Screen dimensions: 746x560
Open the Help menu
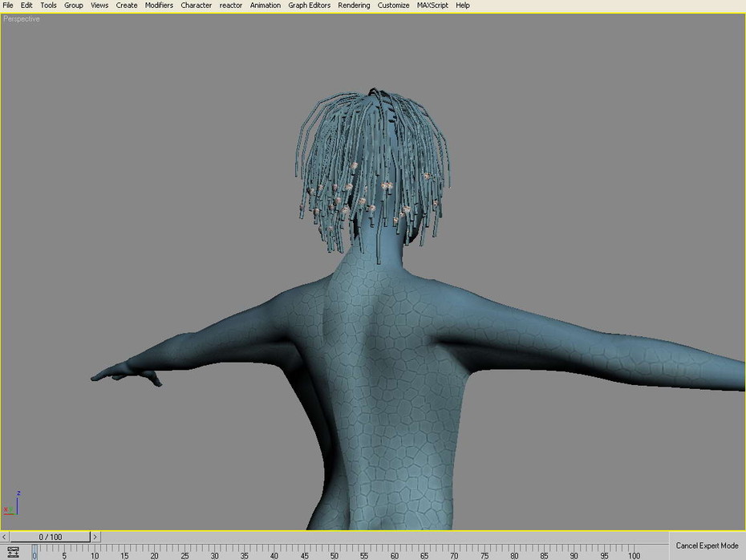(x=463, y=6)
